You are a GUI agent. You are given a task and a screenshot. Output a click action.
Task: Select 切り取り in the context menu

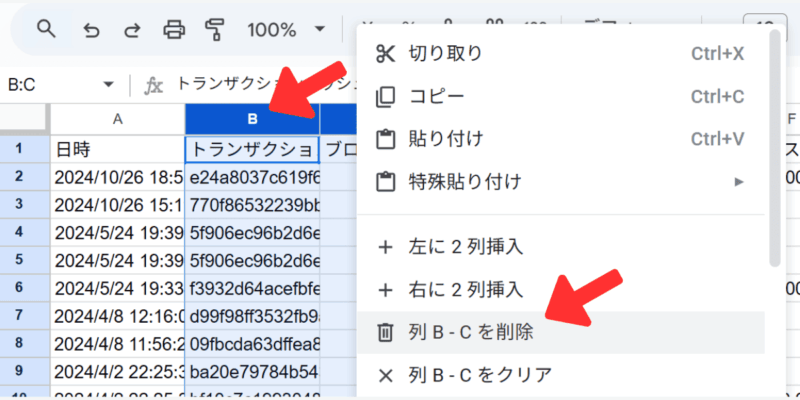tap(561, 54)
